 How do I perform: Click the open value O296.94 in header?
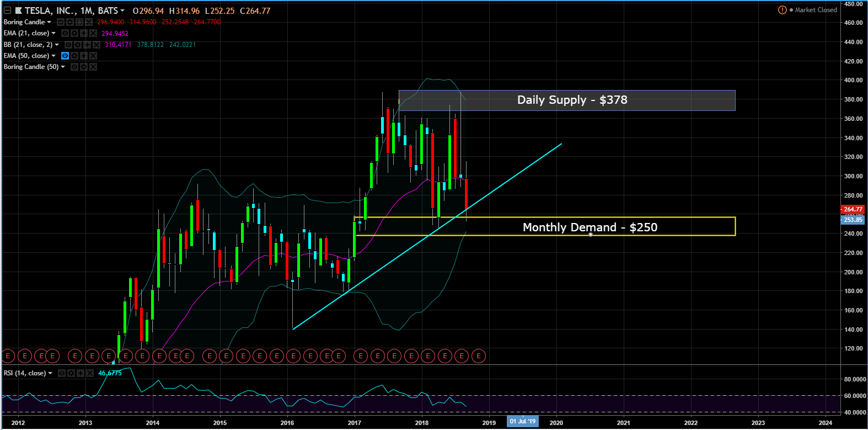click(148, 11)
